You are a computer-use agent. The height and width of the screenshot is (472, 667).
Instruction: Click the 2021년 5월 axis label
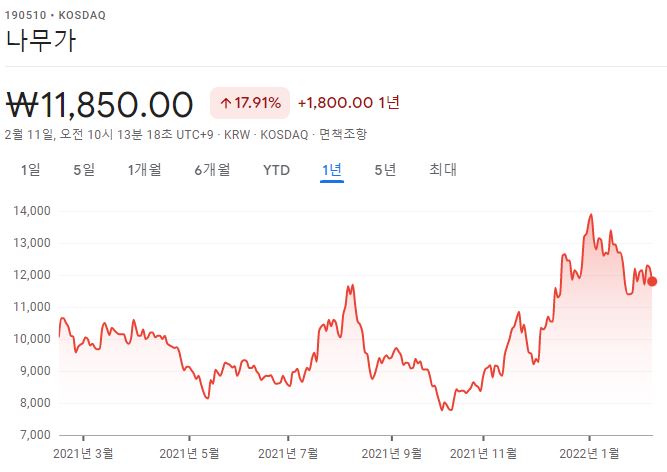(x=189, y=453)
